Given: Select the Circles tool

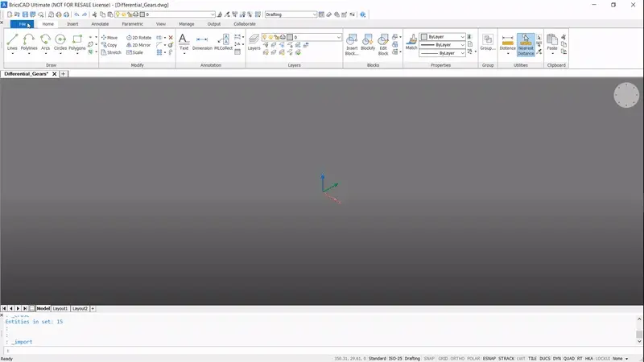Looking at the screenshot, I should click(x=60, y=43).
